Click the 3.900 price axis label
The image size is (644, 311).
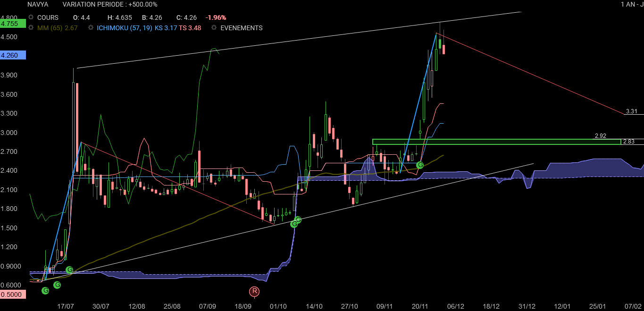(x=9, y=75)
